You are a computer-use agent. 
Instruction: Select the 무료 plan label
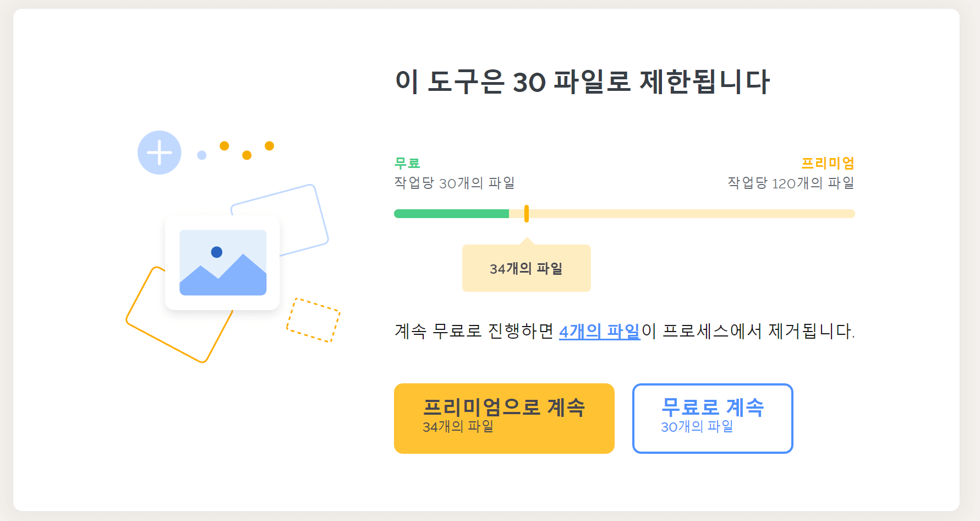pyautogui.click(x=406, y=163)
